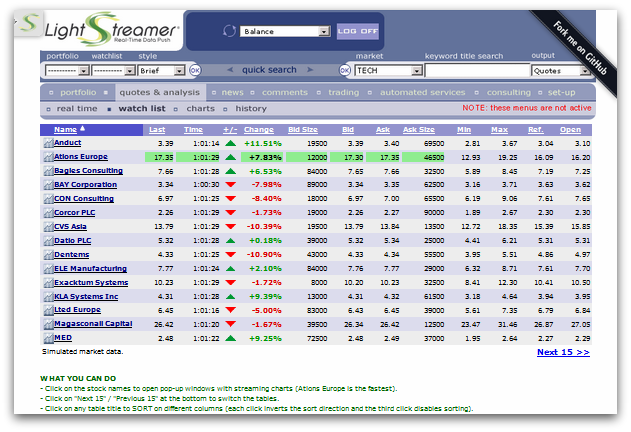
Task: Sort table by the +/- column header
Action: coord(230,130)
